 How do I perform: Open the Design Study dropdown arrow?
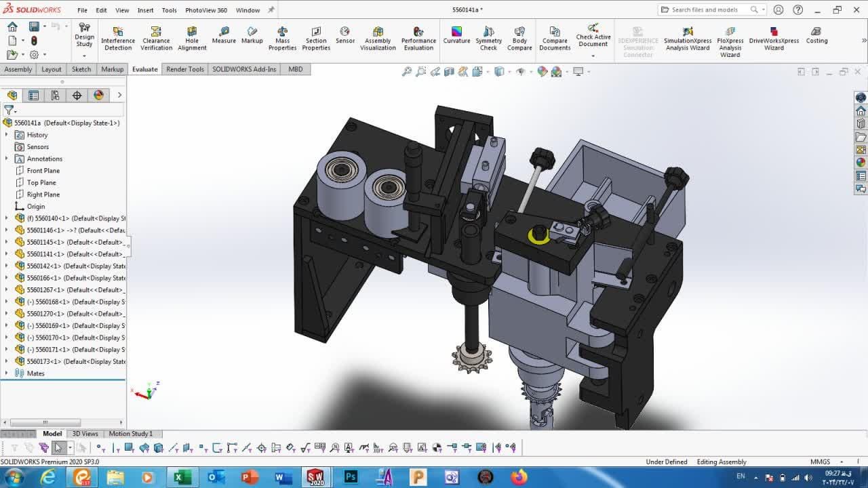tap(84, 55)
